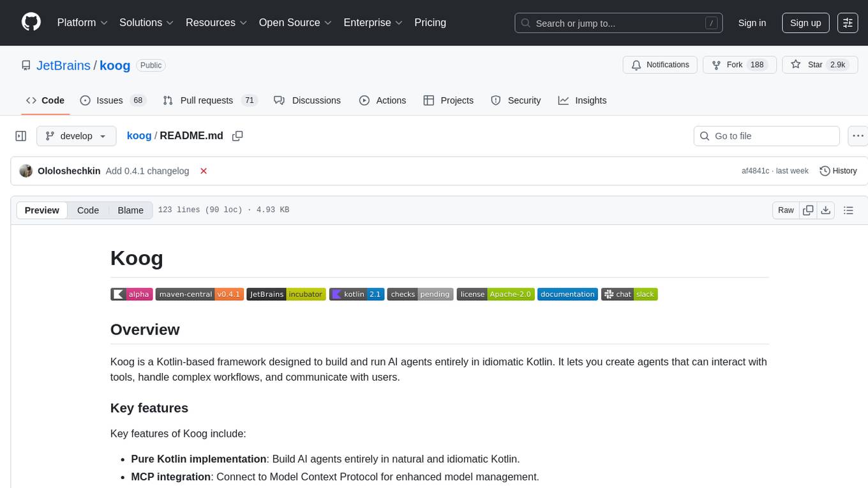This screenshot has height=488, width=868.
Task: View the failed checks status icon
Action: coord(204,171)
